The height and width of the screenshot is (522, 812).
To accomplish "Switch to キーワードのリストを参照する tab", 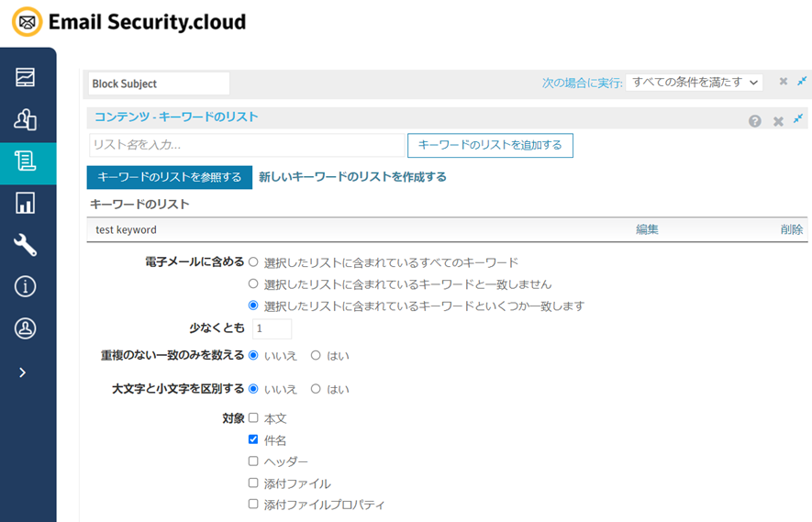I will pyautogui.click(x=169, y=177).
